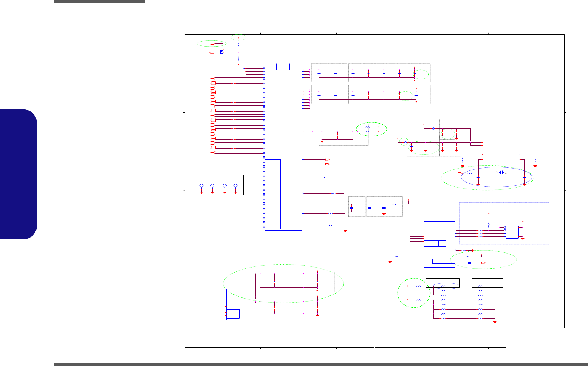
Task: Select the leftmost test point circle in the box
Action: click(202, 186)
